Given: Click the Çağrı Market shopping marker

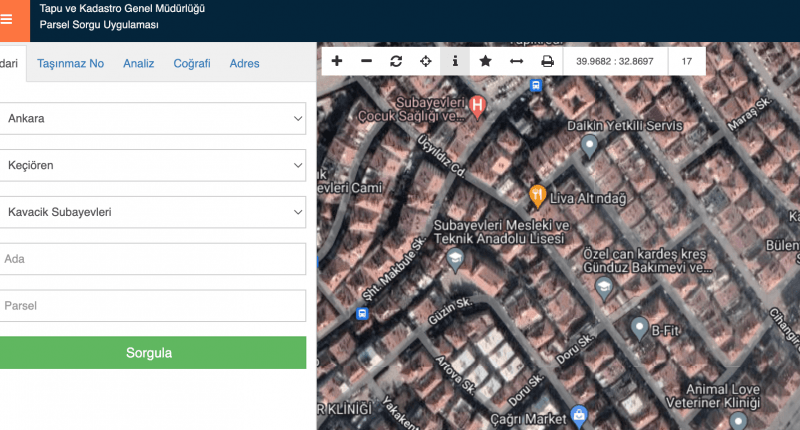Looking at the screenshot, I should 579,417.
